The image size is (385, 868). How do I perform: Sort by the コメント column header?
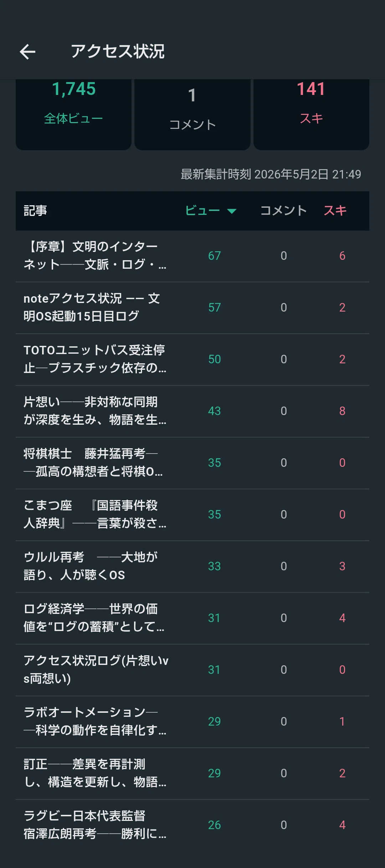pos(283,211)
